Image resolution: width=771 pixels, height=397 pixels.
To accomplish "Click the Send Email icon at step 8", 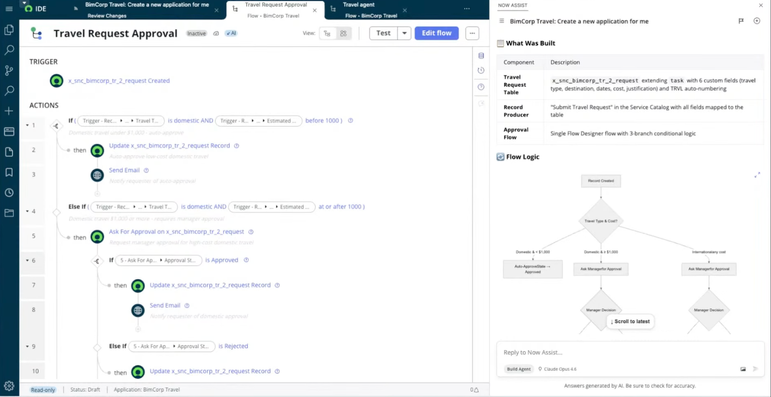I will 138,310.
